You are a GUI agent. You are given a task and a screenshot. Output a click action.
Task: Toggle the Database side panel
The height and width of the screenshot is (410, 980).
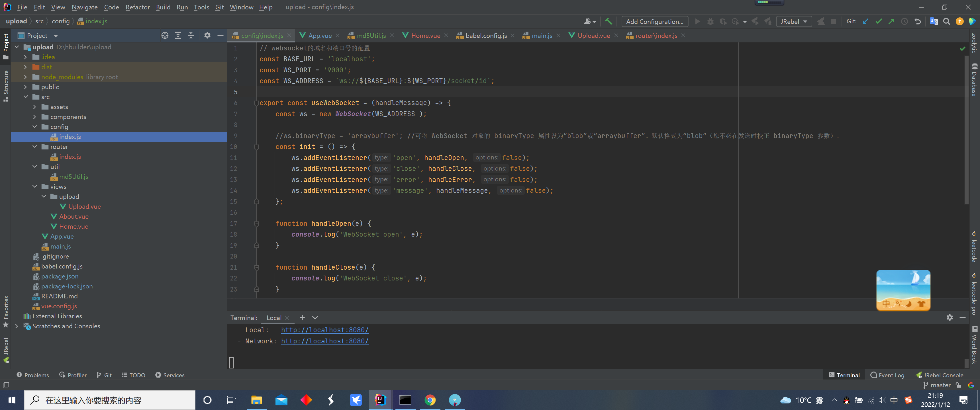click(x=974, y=80)
